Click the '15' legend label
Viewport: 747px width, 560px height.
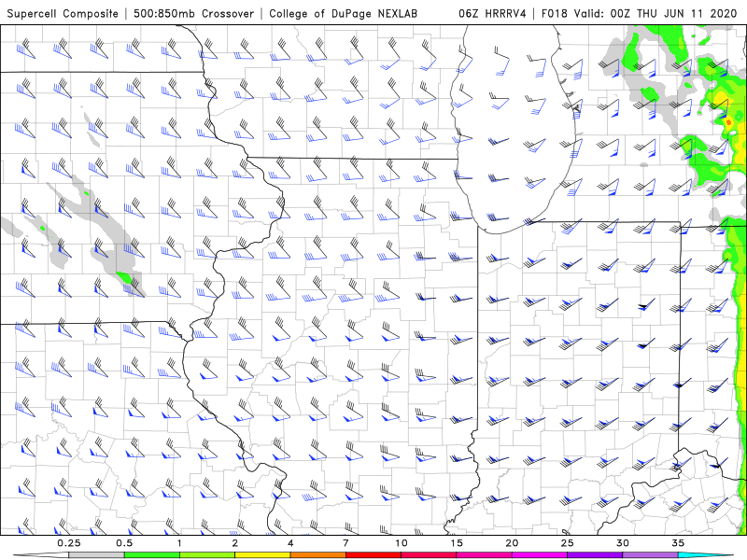pyautogui.click(x=457, y=543)
